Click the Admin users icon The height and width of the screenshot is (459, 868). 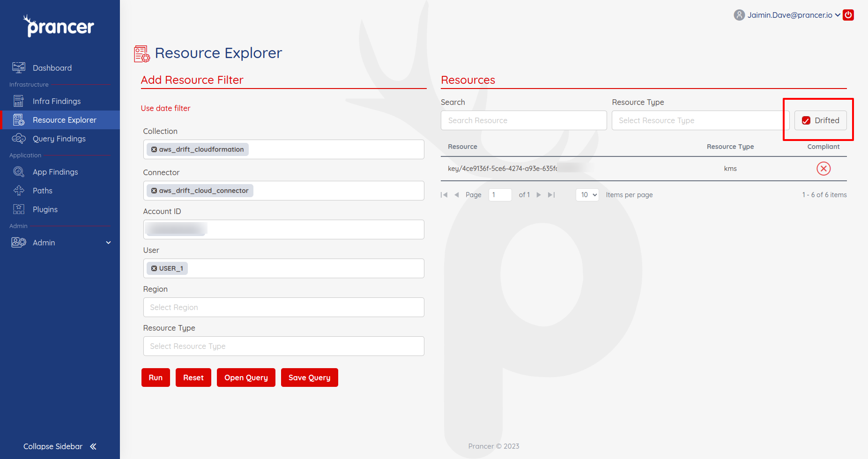click(19, 243)
